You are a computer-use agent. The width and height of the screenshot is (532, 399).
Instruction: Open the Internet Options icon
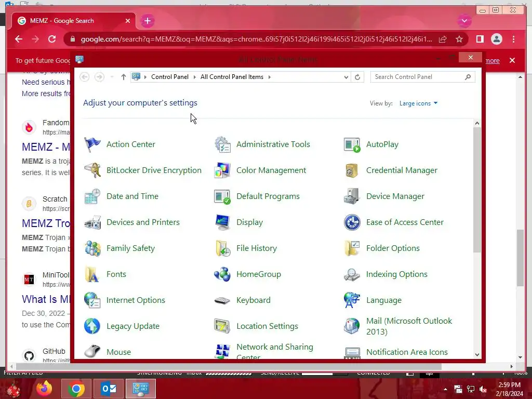(x=92, y=300)
